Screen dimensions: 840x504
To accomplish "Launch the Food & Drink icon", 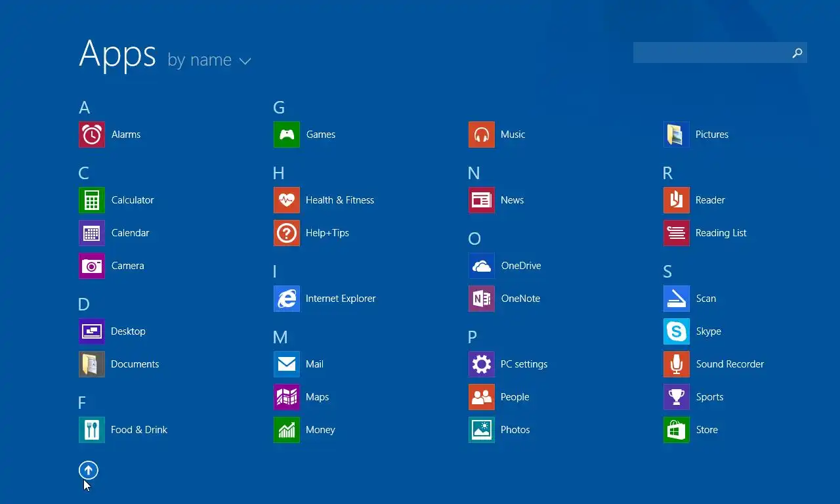I will (x=92, y=430).
